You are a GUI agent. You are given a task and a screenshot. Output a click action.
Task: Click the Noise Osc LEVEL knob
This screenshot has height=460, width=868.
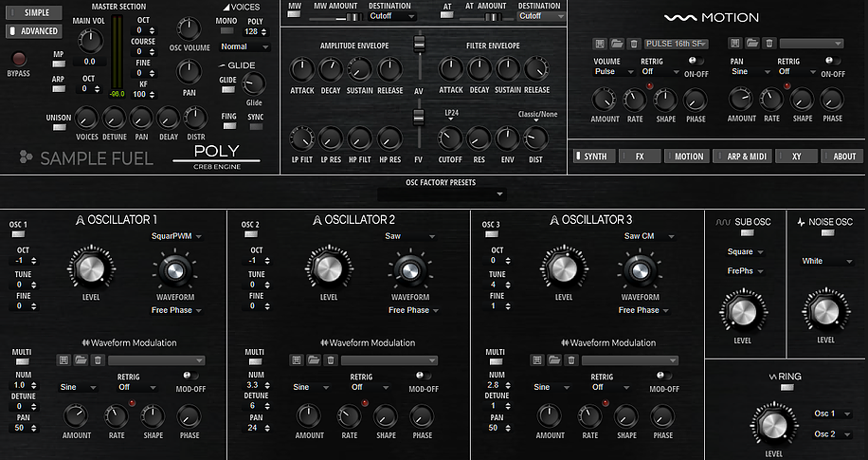click(x=825, y=312)
